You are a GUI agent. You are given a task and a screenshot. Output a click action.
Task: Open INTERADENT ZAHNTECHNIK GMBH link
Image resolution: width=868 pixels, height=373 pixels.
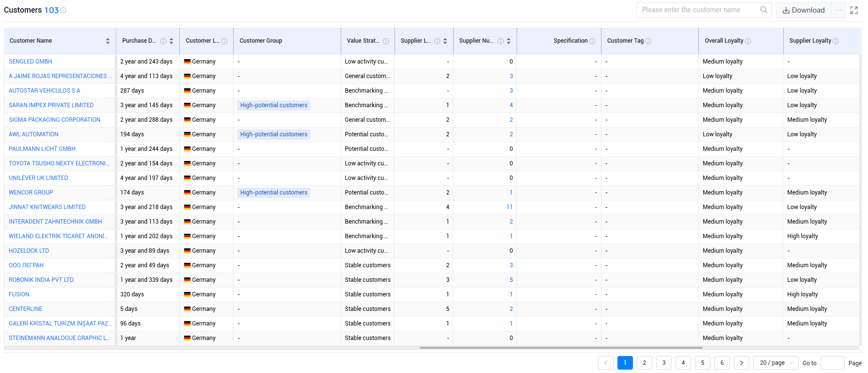(x=55, y=222)
